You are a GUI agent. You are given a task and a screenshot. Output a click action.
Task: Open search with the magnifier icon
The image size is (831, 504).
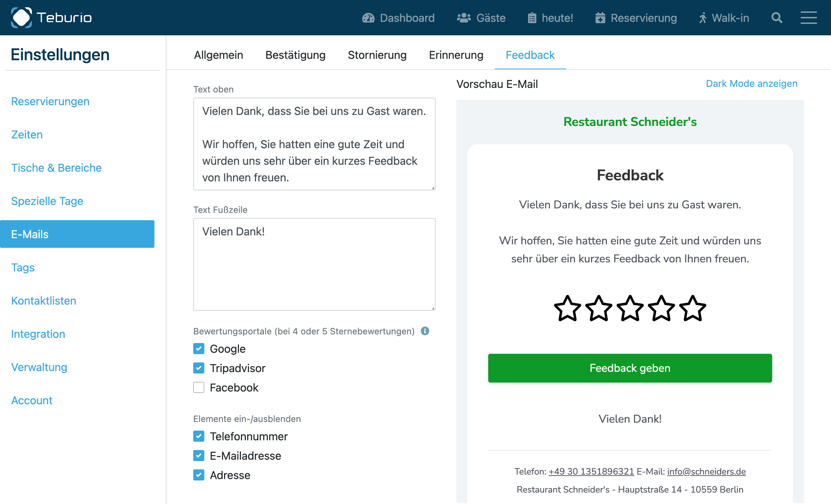(777, 18)
